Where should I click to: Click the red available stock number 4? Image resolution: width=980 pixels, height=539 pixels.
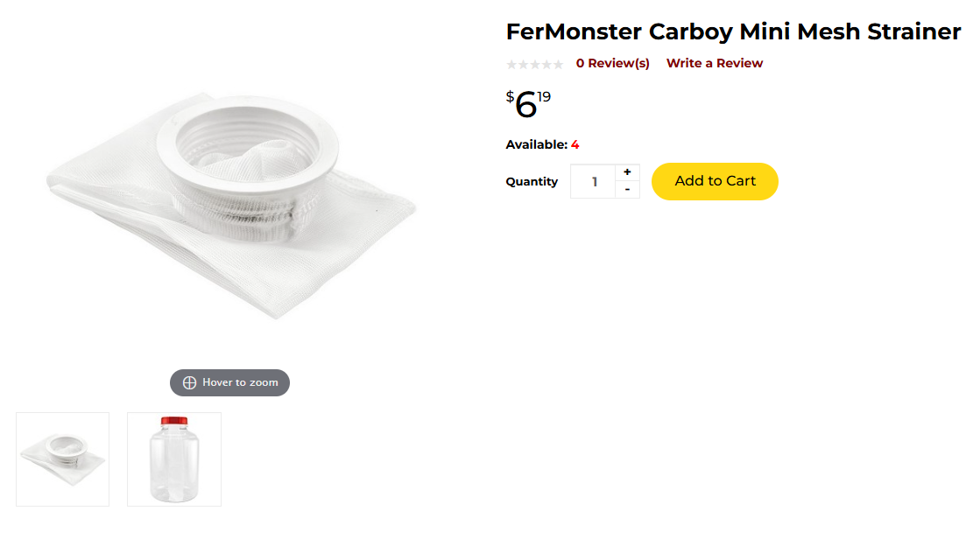(x=575, y=145)
